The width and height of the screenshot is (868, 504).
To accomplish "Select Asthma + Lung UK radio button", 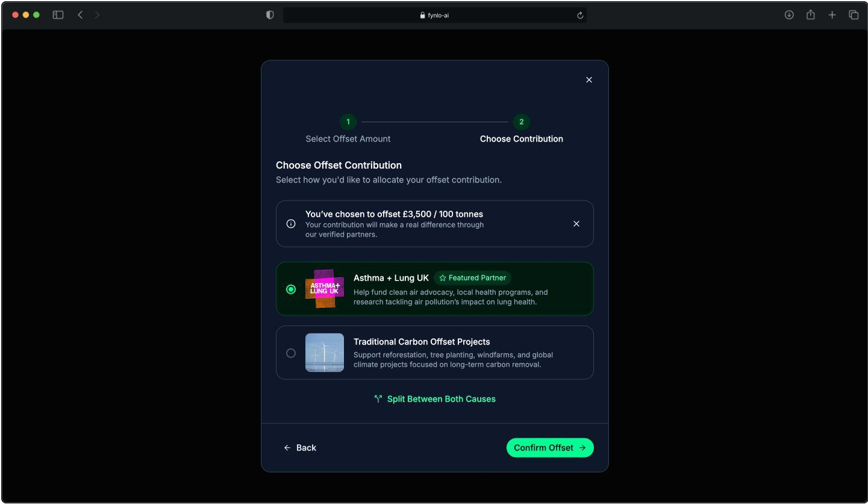I will [291, 290].
